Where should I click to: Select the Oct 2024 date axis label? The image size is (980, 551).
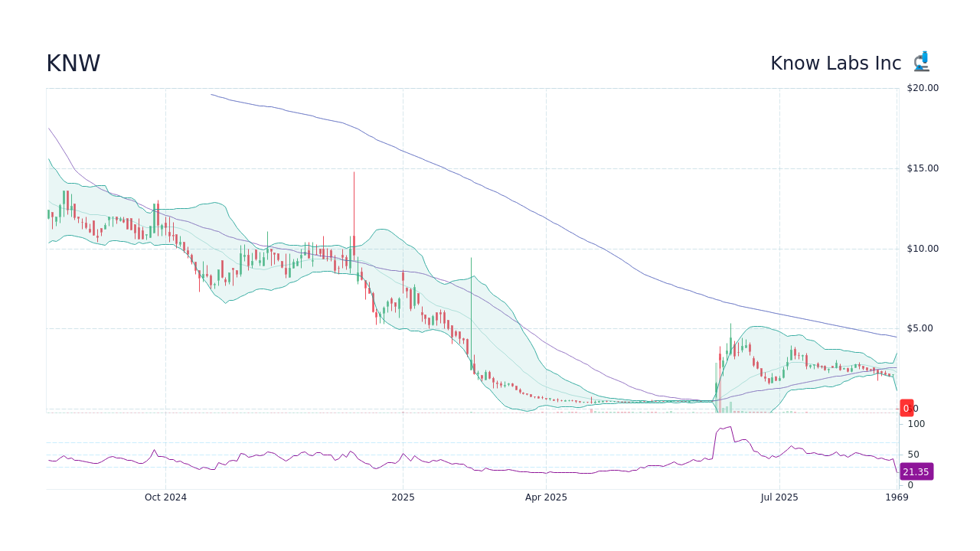coord(165,497)
